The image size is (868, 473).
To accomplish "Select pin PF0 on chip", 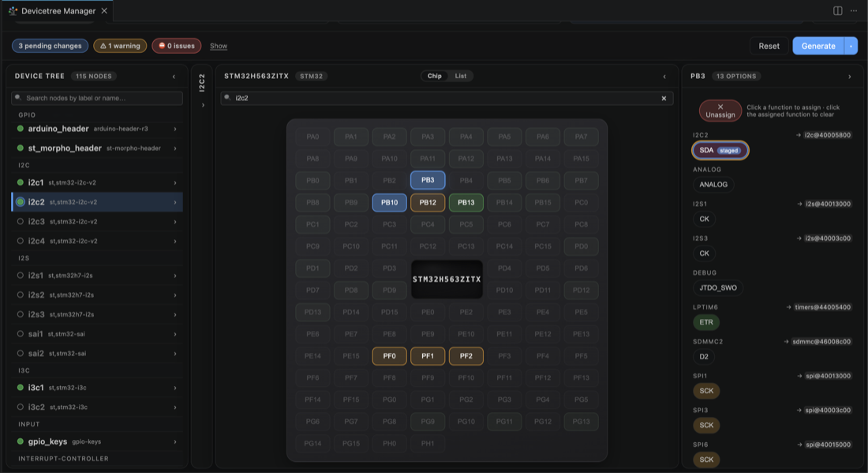I will pyautogui.click(x=389, y=355).
